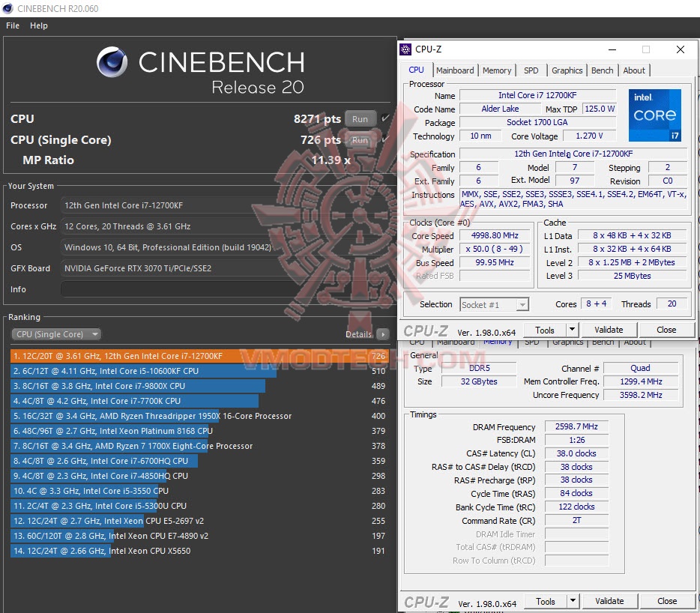Select ranking row for Core i7-4850HQ
Screen dimensions: 700x613
pyautogui.click(x=199, y=476)
